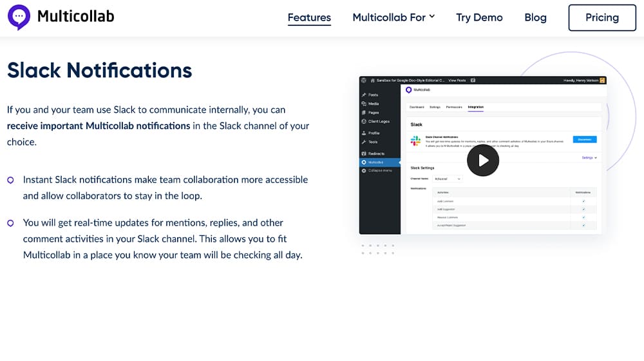Toggle the Add Comment notification checkbox
Screen dimensions: 644x361
[583, 201]
